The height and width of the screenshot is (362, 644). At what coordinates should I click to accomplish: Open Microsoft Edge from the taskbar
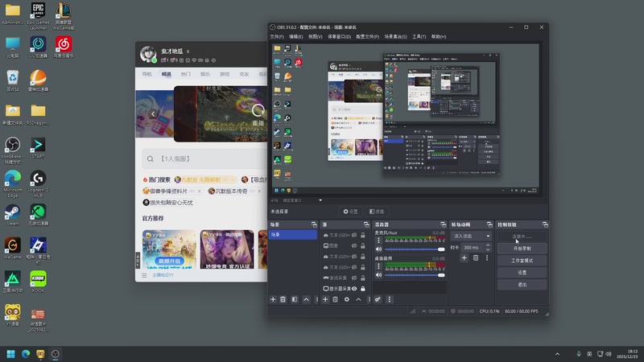[26, 354]
